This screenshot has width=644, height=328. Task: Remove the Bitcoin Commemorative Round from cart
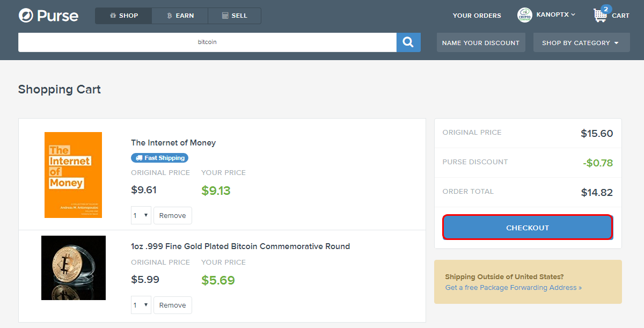pos(173,305)
